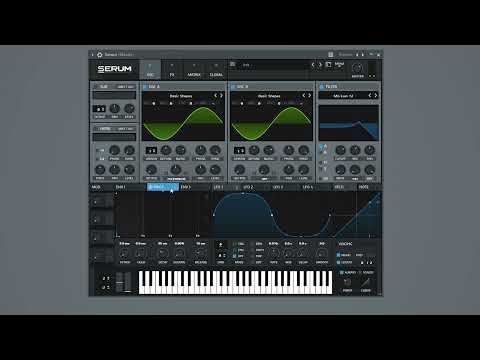This screenshot has width=480, height=360.
Task: Toggle the Always portamento checkbox
Action: 341,272
